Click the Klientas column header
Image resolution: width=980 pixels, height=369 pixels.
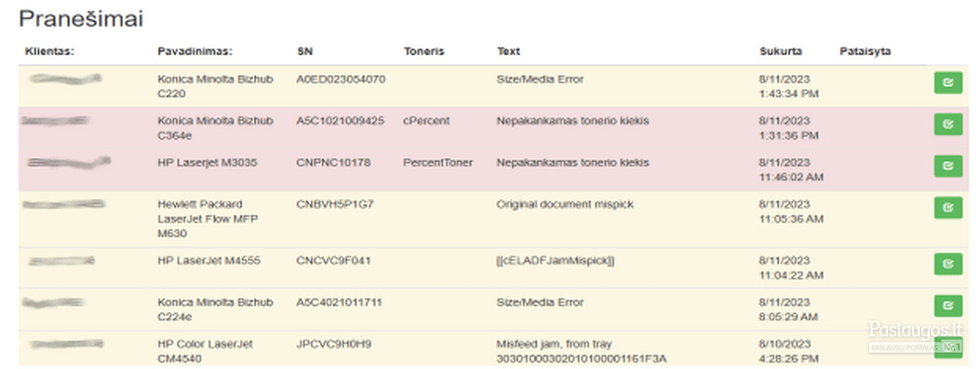(x=49, y=51)
